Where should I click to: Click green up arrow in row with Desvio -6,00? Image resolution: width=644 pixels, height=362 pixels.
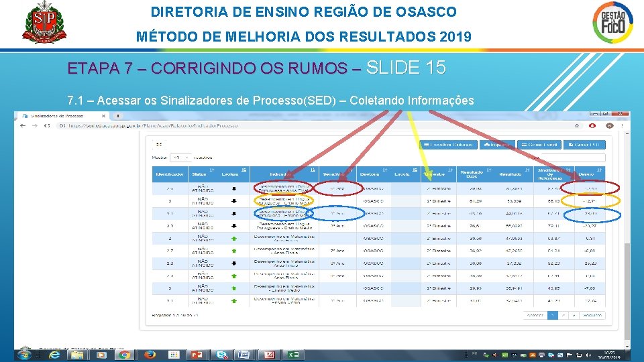tap(234, 251)
